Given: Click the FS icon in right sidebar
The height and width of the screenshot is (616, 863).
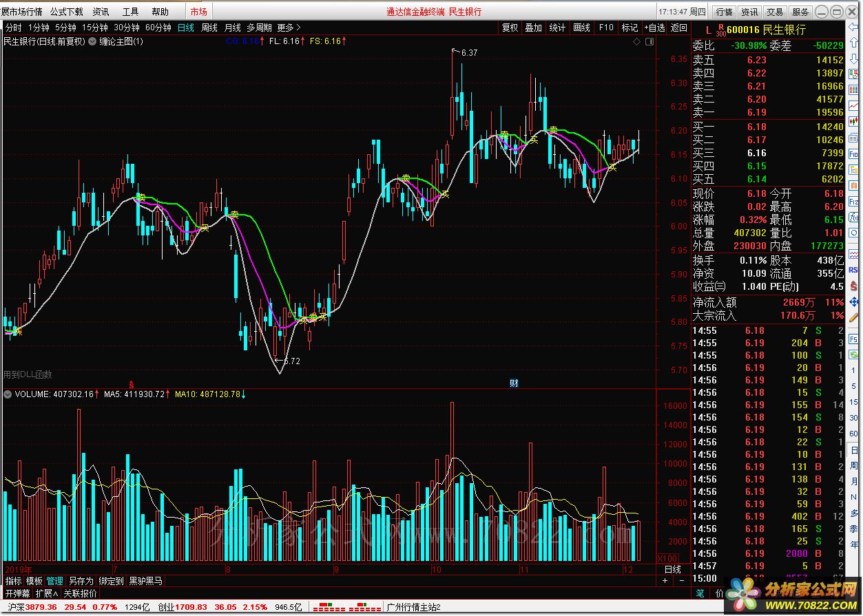Looking at the screenshot, I should (x=853, y=339).
